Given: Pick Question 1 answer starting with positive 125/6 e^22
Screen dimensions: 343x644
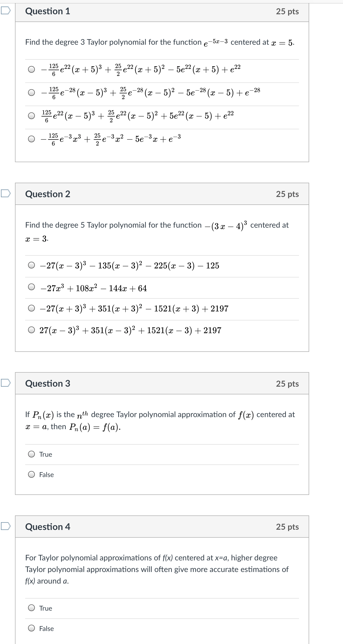Looking at the screenshot, I should [x=31, y=116].
